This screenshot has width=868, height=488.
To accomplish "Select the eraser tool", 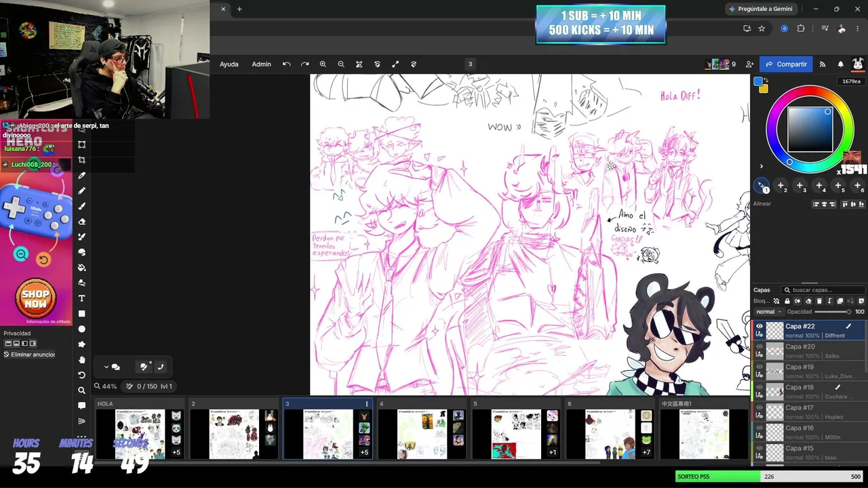I will click(82, 222).
